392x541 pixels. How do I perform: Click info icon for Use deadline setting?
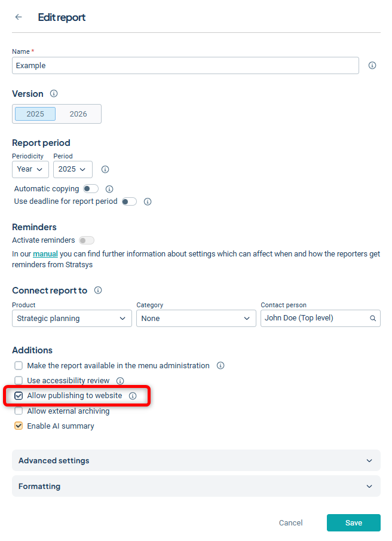[148, 201]
